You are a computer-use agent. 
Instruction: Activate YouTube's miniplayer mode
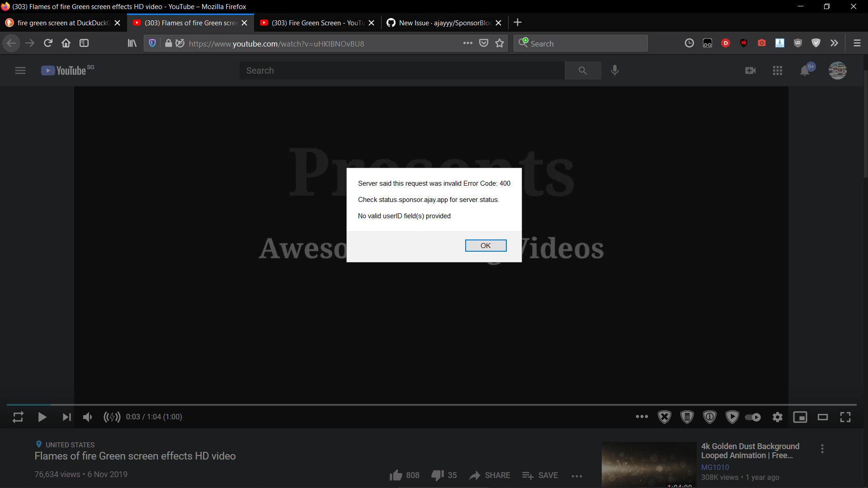800,417
